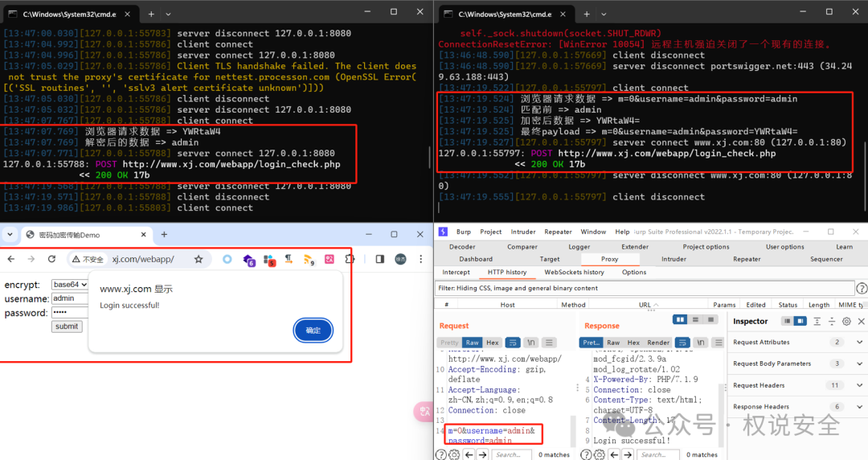Switch Response view to Render

(x=658, y=343)
